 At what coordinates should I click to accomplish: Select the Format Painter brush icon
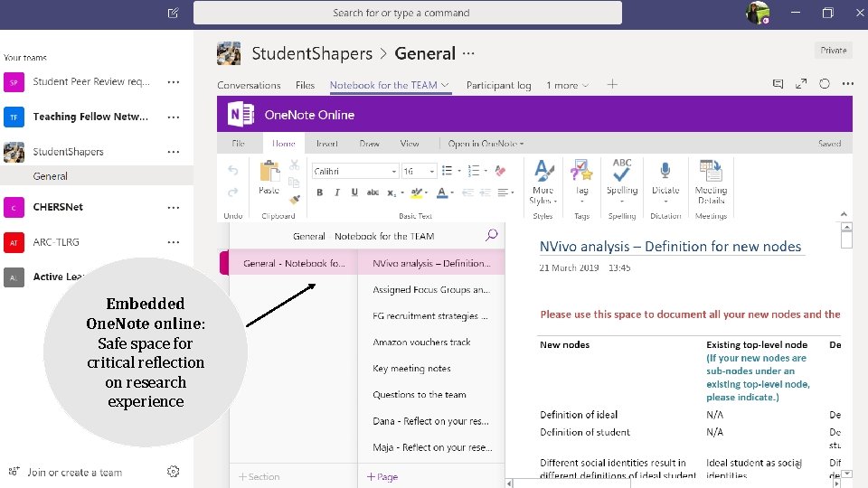point(295,199)
